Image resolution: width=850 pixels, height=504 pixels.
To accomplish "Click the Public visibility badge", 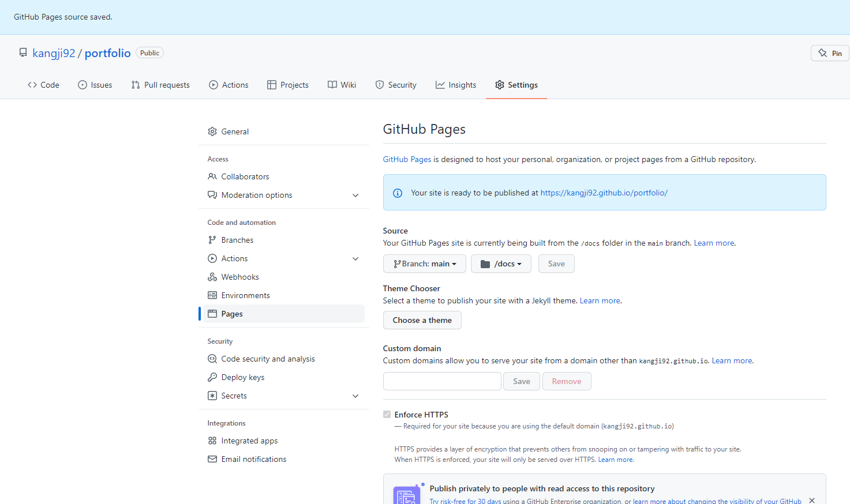I will coord(149,52).
